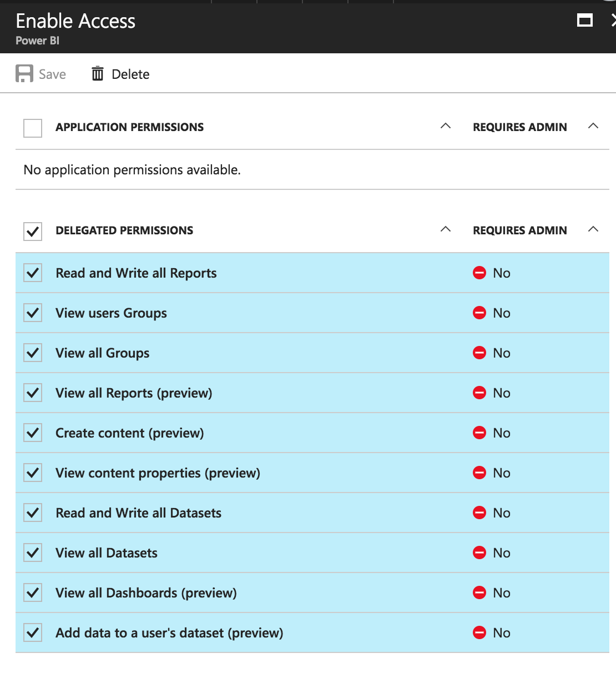The height and width of the screenshot is (673, 616).
Task: Uncheck View users Groups permission
Action: coord(33,313)
